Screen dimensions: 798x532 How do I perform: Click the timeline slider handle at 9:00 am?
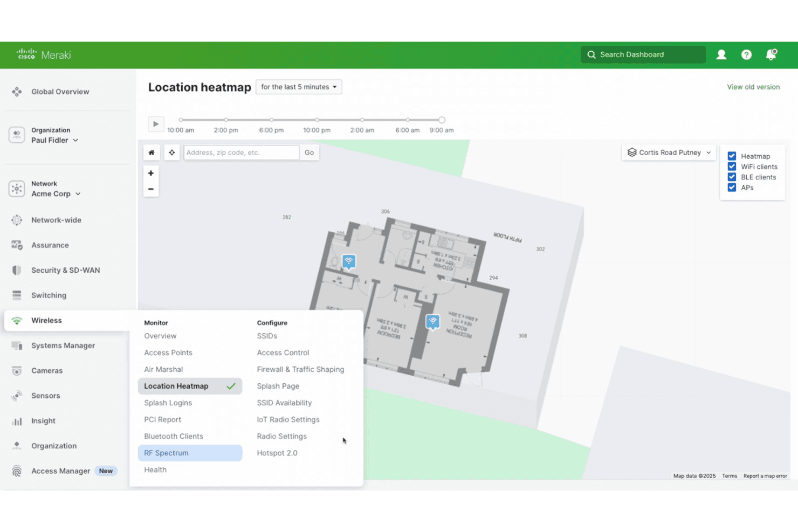tap(442, 120)
